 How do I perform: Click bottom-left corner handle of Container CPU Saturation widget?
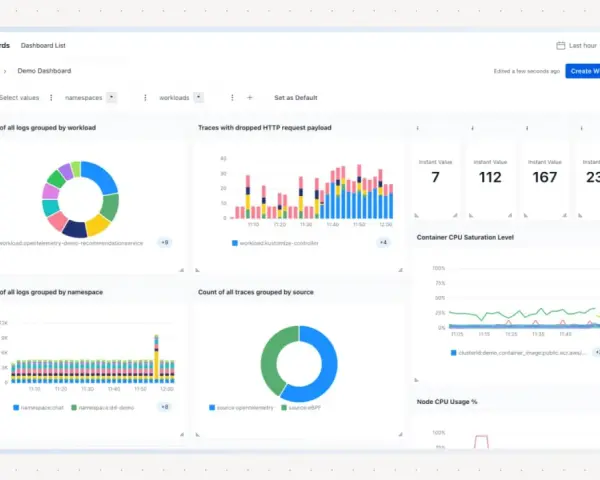416,380
